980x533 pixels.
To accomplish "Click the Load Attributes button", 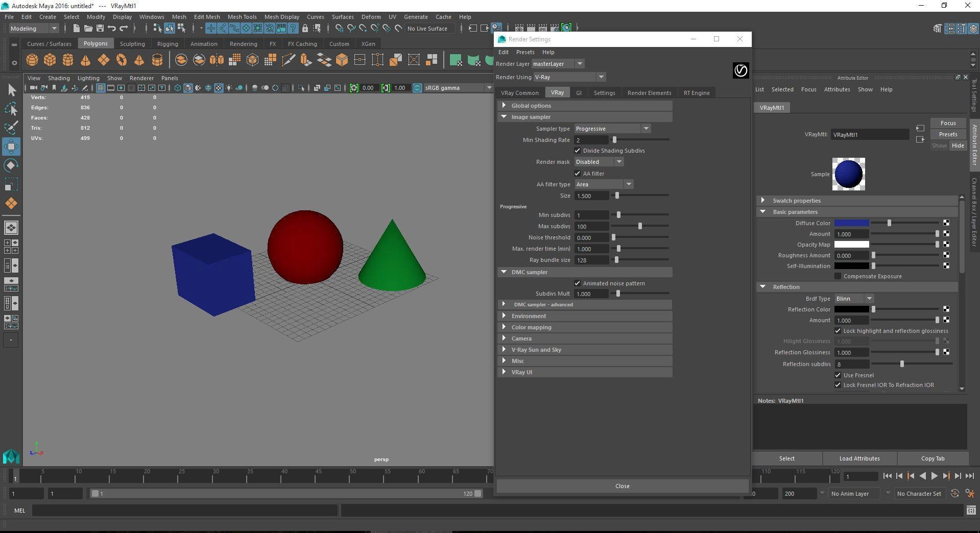I will tap(859, 458).
